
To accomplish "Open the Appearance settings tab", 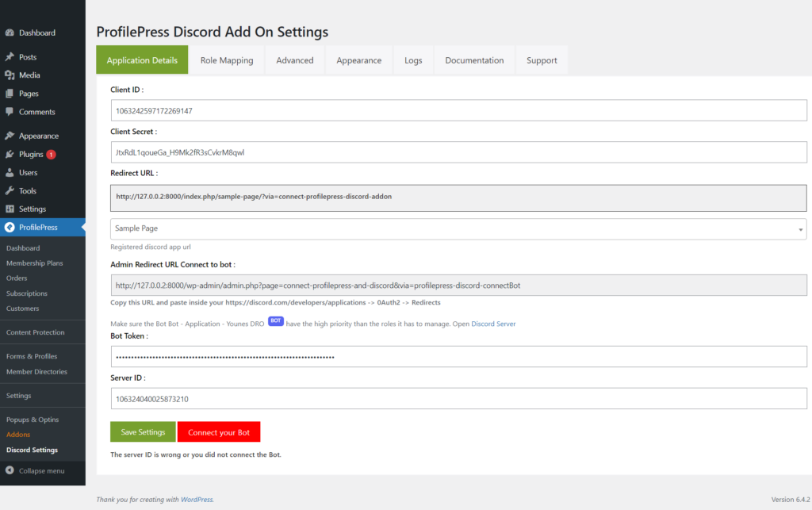I will click(359, 60).
